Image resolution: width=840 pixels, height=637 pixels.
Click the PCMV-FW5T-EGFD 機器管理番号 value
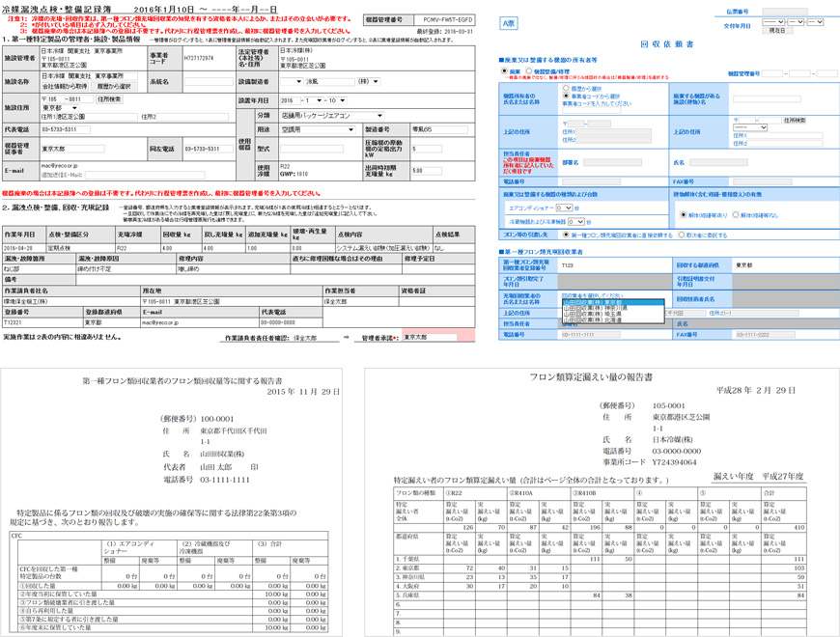tap(447, 20)
